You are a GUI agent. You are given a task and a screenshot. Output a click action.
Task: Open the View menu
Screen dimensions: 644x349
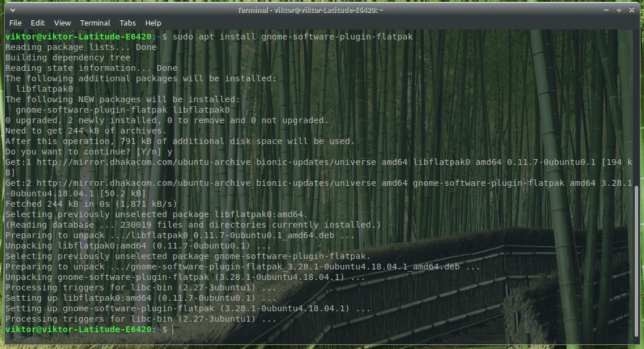(x=63, y=23)
